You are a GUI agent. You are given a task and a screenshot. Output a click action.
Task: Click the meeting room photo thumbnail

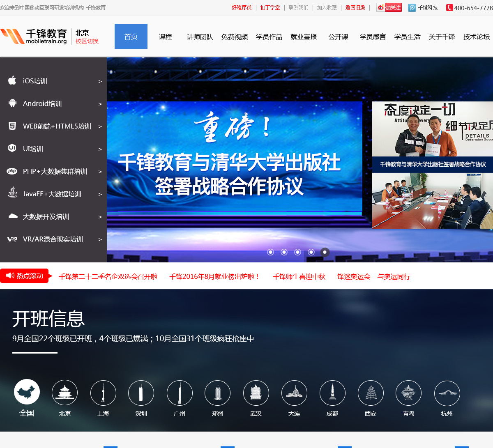(433, 200)
